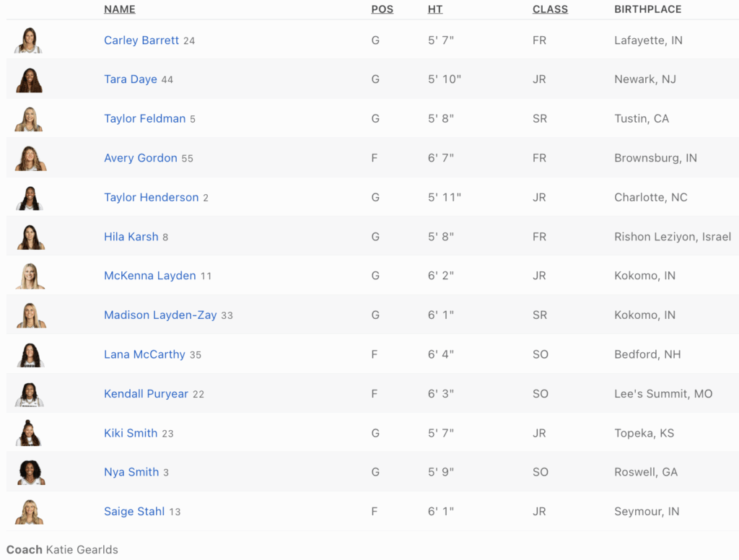
Task: Click Hila Karsh's player photo
Action: tap(30, 237)
